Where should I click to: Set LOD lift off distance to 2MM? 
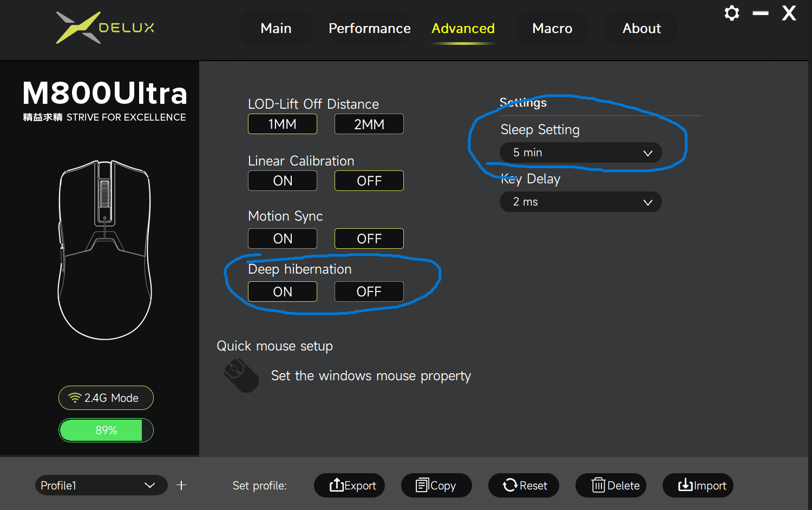click(369, 124)
